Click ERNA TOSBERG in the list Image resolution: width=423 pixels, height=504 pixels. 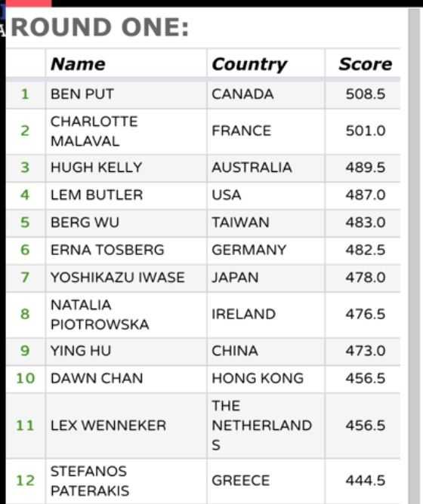pyautogui.click(x=107, y=250)
